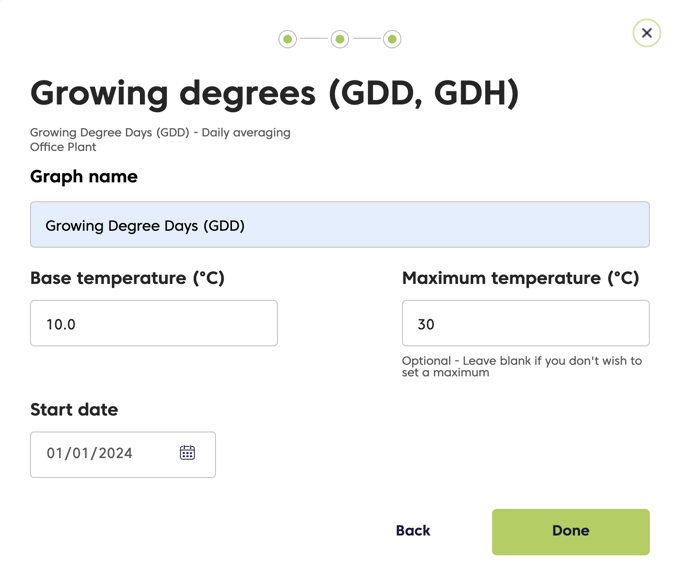Confirm settings with the Done button

[x=571, y=532]
